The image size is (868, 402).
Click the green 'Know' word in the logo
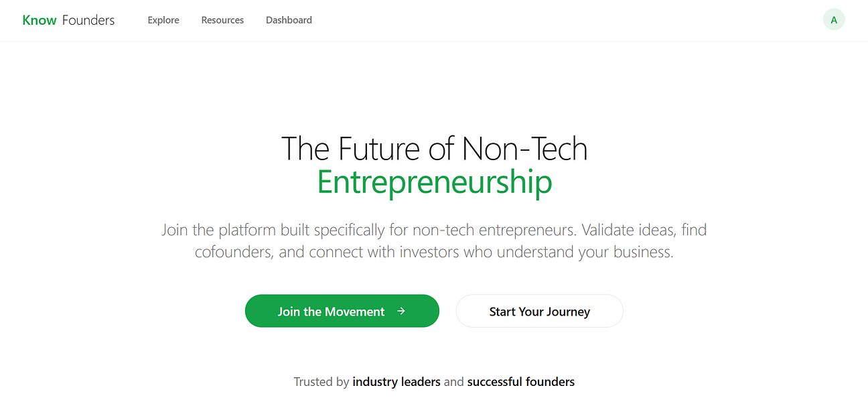[40, 19]
